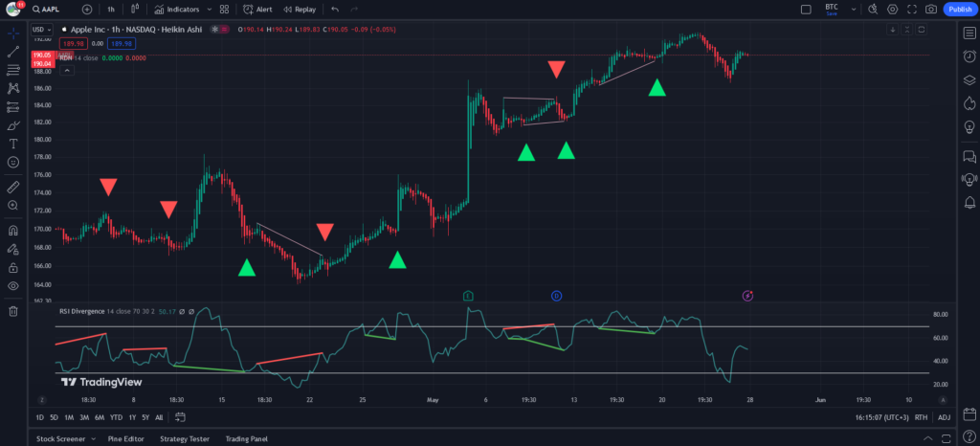Open the alerts clock panel
Viewport: 980px width, 446px height.
(969, 56)
